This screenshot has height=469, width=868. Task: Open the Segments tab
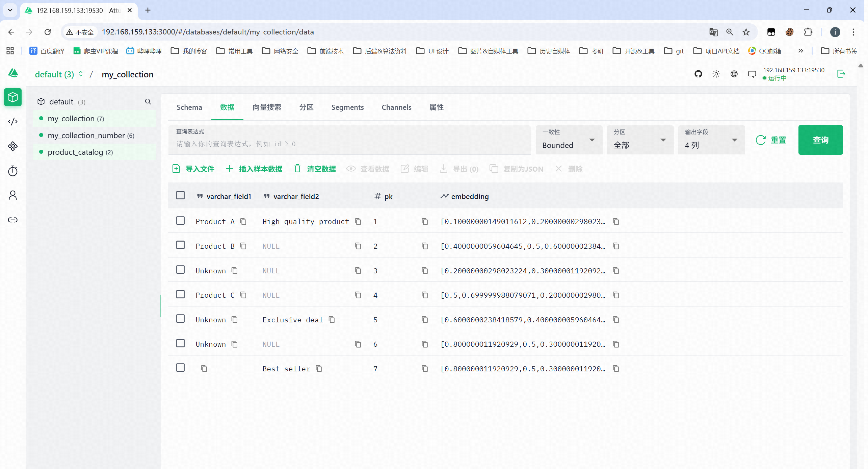pos(347,107)
